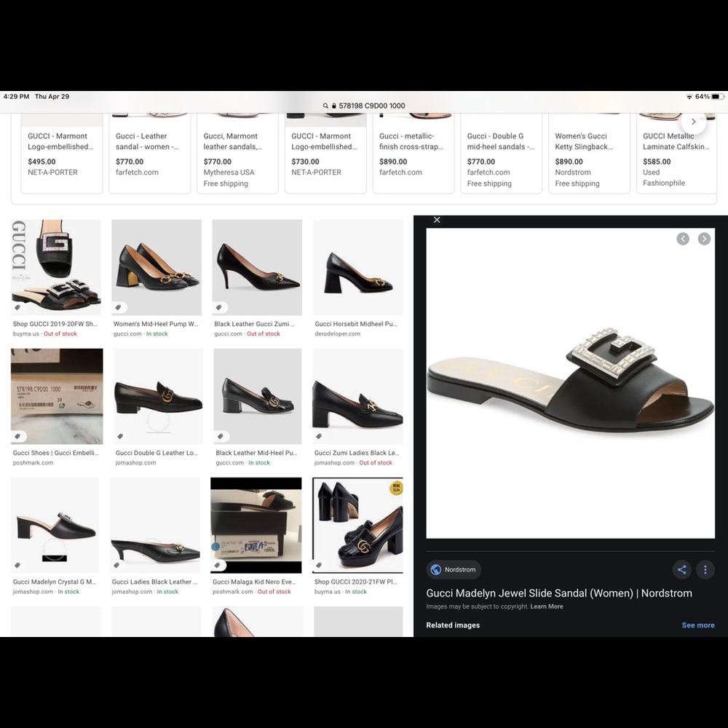Viewport: 728px width, 728px height.
Task: Tap product tag icon on Women's Mid-Heel Pump image
Action: (119, 307)
